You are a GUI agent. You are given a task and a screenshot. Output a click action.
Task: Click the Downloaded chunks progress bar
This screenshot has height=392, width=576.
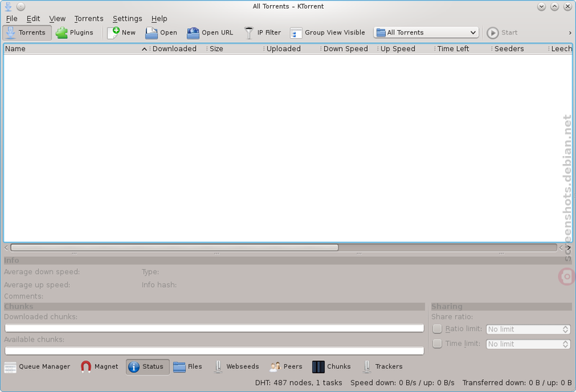(x=214, y=328)
